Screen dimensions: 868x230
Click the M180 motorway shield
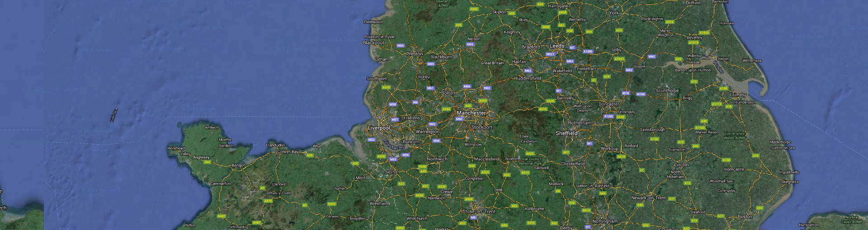[x=641, y=94]
